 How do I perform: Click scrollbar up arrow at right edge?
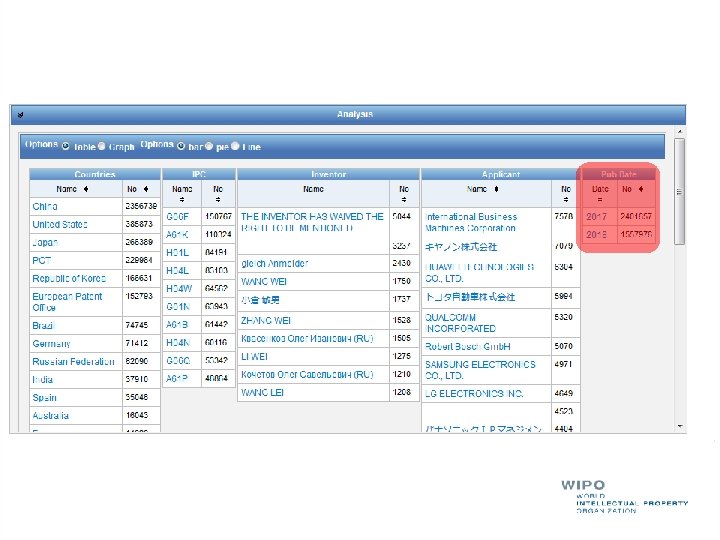[680, 132]
